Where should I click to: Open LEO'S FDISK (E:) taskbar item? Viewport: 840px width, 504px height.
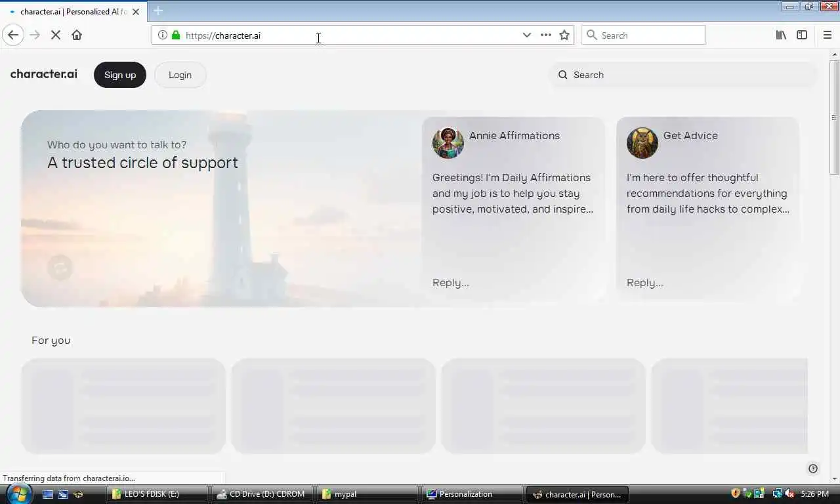[x=157, y=494]
